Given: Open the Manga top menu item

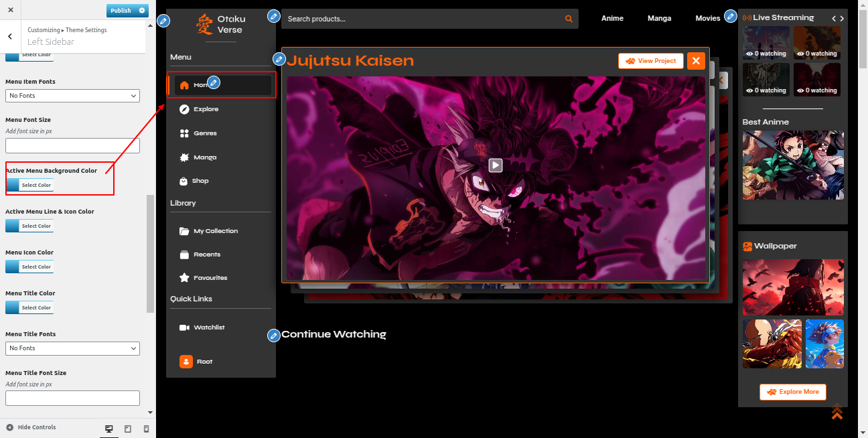Looking at the screenshot, I should pyautogui.click(x=659, y=18).
